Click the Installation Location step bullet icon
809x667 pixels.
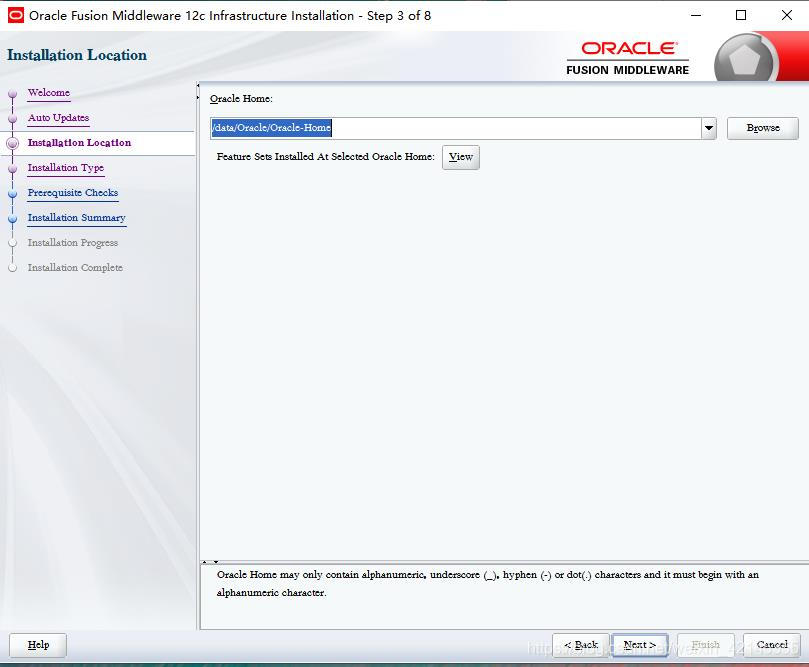(13, 143)
